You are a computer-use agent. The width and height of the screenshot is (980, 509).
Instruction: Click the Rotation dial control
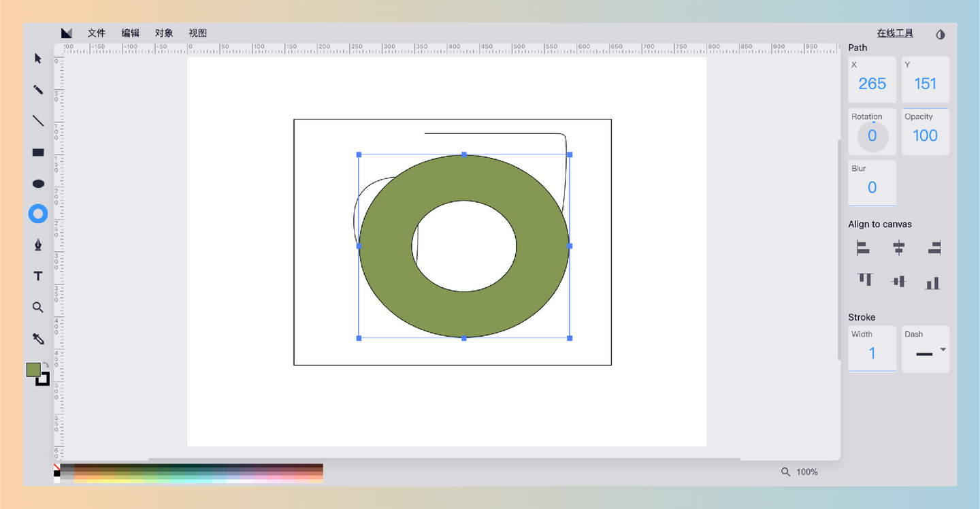pos(872,136)
